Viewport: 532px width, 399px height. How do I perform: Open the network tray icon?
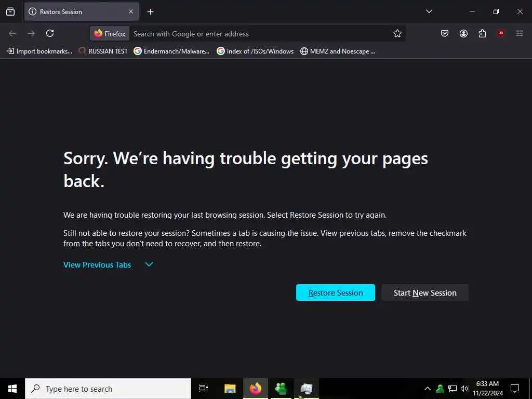tap(453, 389)
